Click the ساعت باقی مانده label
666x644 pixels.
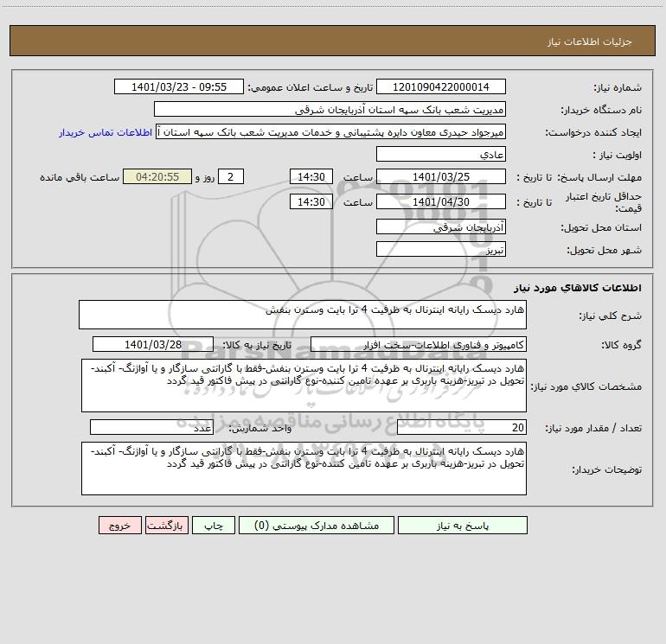80,177
